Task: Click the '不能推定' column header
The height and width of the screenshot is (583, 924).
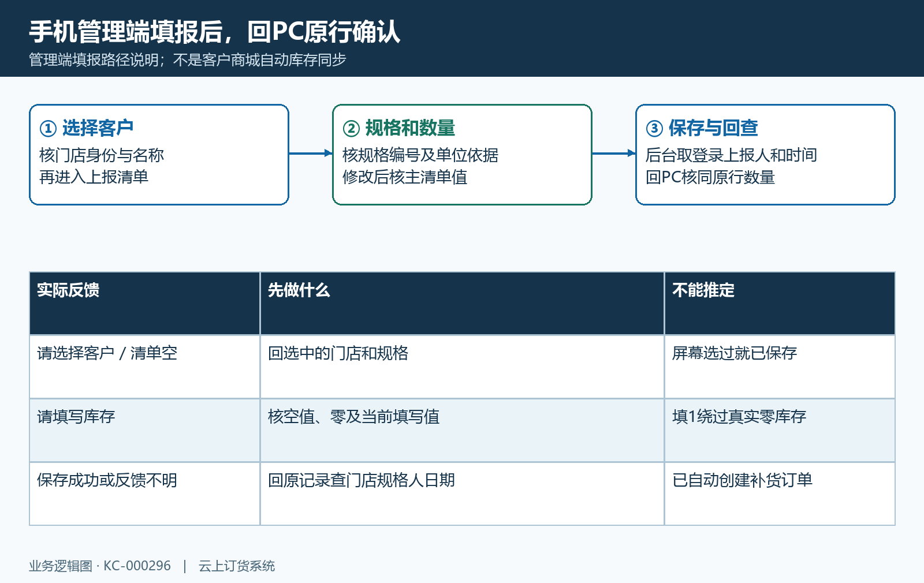Action: pos(780,304)
